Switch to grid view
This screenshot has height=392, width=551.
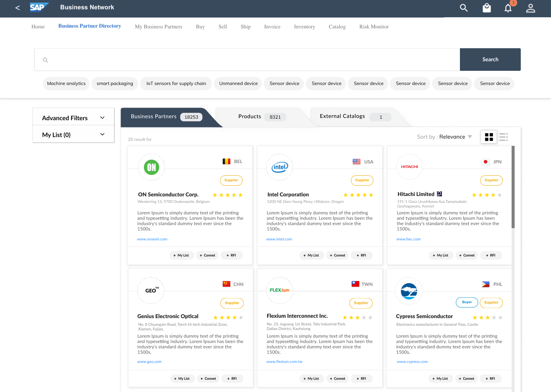(489, 137)
